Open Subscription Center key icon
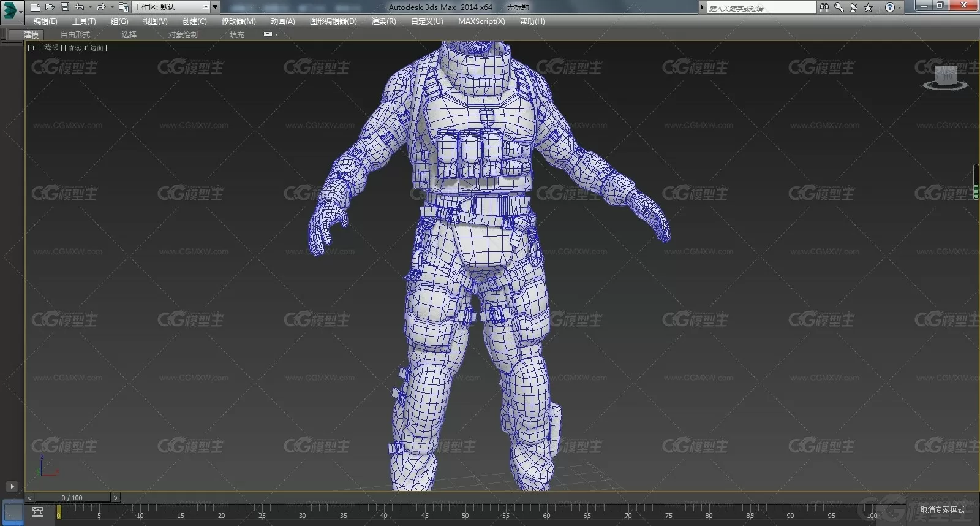980x526 pixels. [x=839, y=7]
